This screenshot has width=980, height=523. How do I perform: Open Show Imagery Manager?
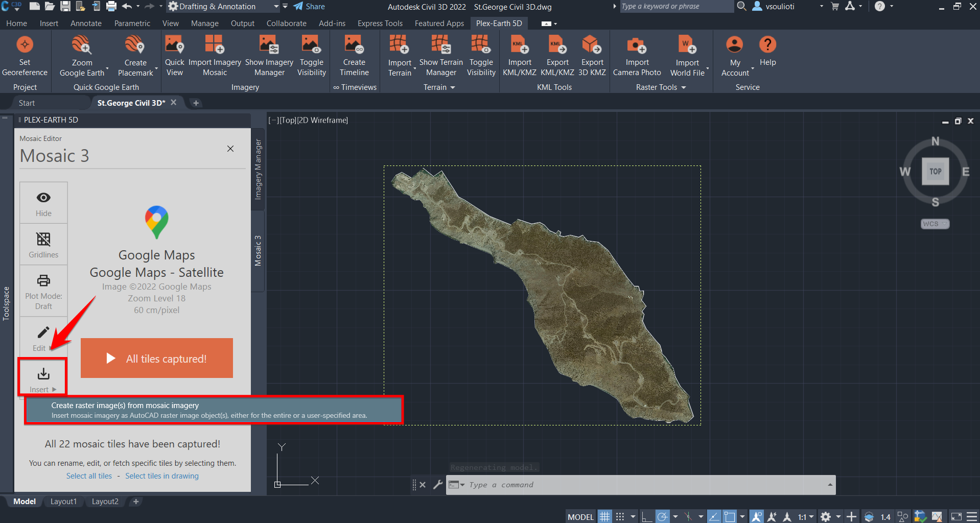point(269,54)
